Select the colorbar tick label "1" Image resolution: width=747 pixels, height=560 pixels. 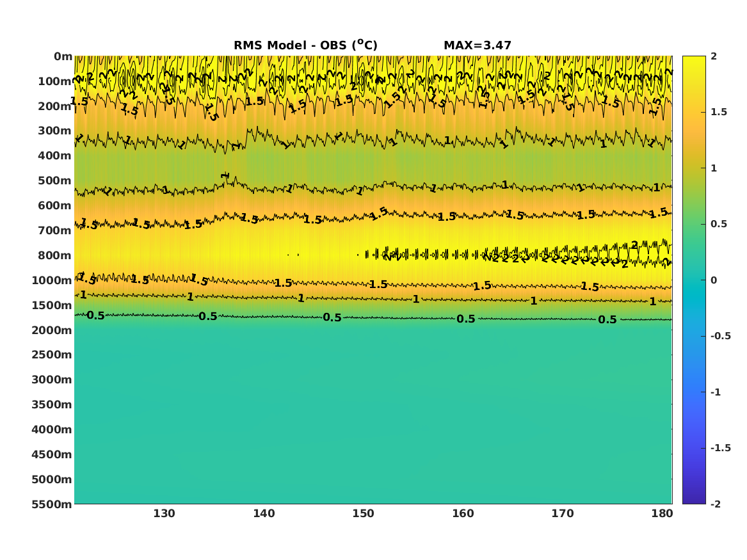[713, 168]
